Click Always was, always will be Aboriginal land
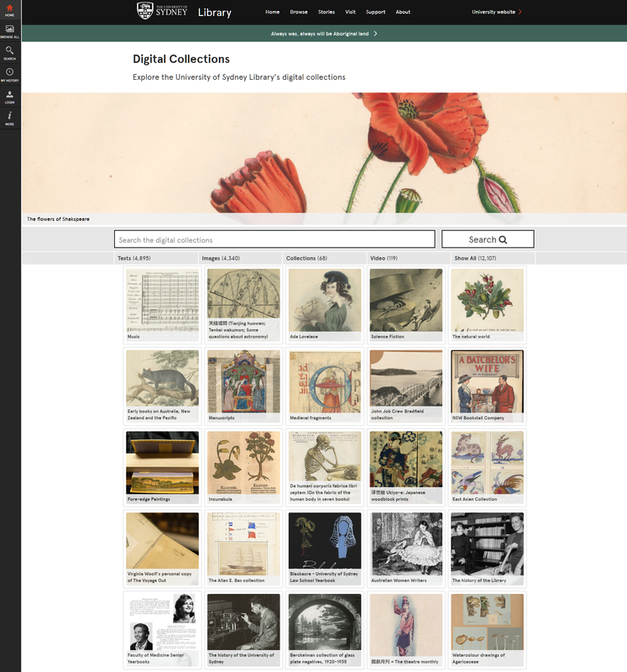Screen dimensions: 627x672 tap(320, 34)
